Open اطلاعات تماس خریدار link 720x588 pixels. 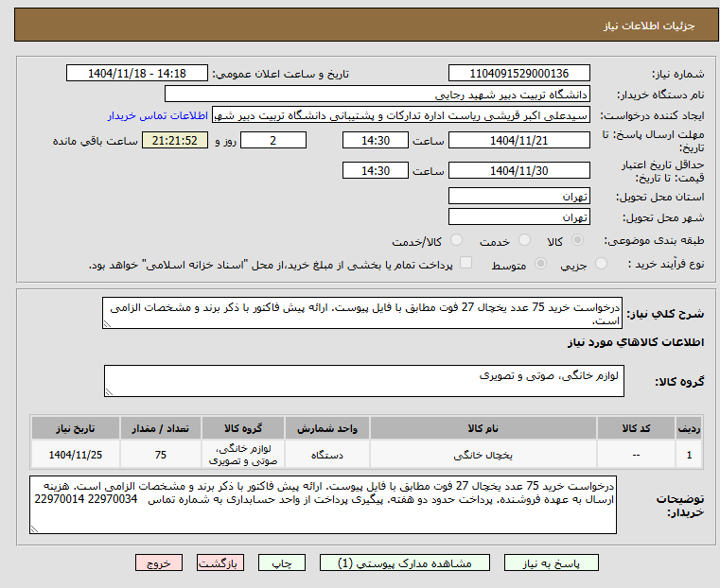(158, 115)
